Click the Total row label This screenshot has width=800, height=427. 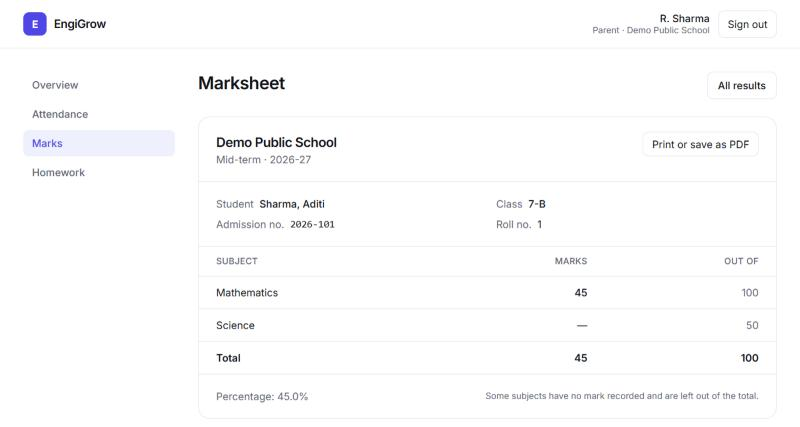tap(228, 358)
